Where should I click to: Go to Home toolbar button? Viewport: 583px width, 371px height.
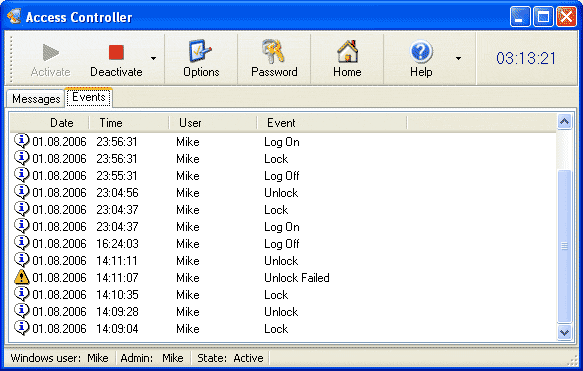click(347, 58)
